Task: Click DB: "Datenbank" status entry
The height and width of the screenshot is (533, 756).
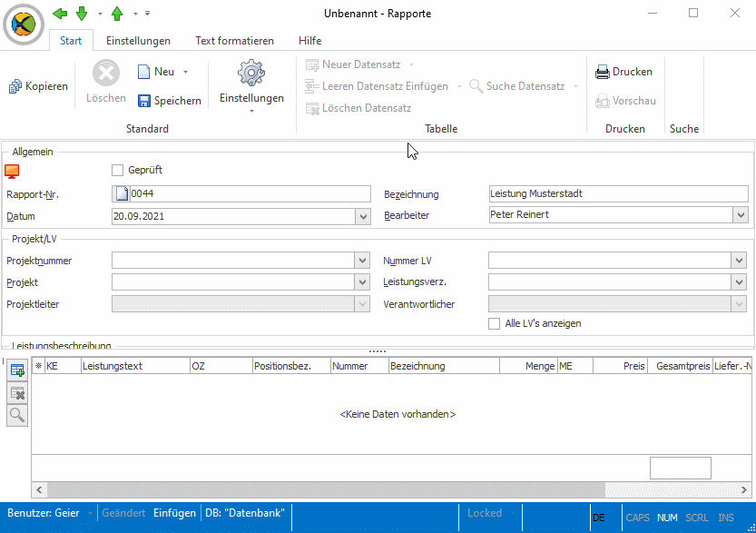Action: [x=245, y=513]
